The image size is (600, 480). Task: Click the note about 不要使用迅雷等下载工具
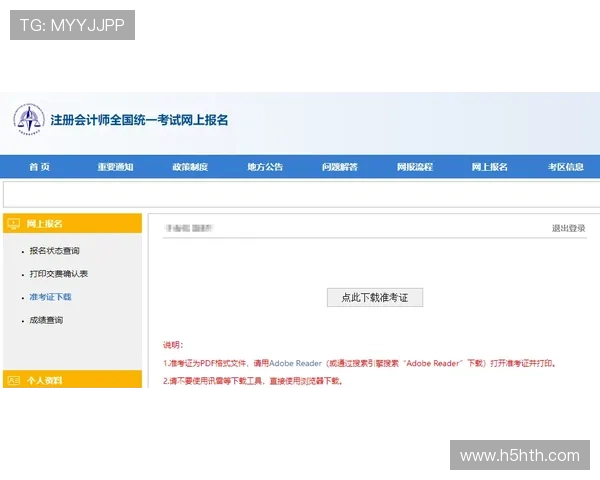point(253,381)
